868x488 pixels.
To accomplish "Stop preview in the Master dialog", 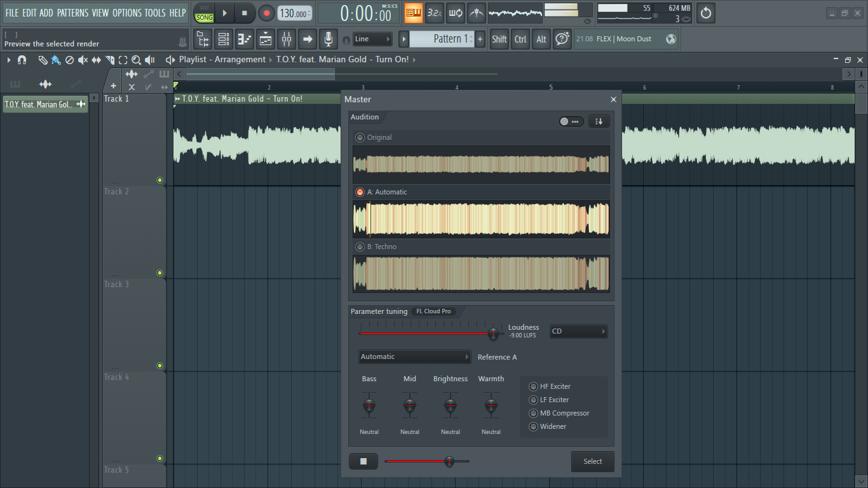I will click(x=363, y=461).
